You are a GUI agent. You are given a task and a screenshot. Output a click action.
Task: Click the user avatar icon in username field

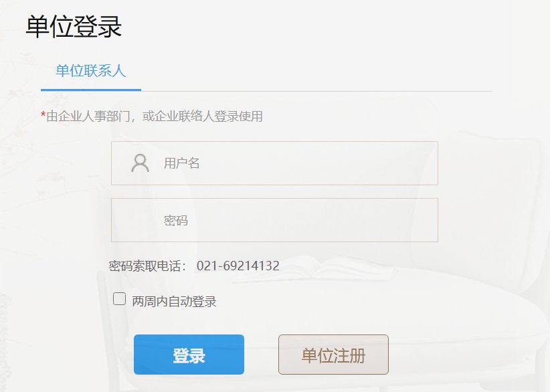point(140,163)
